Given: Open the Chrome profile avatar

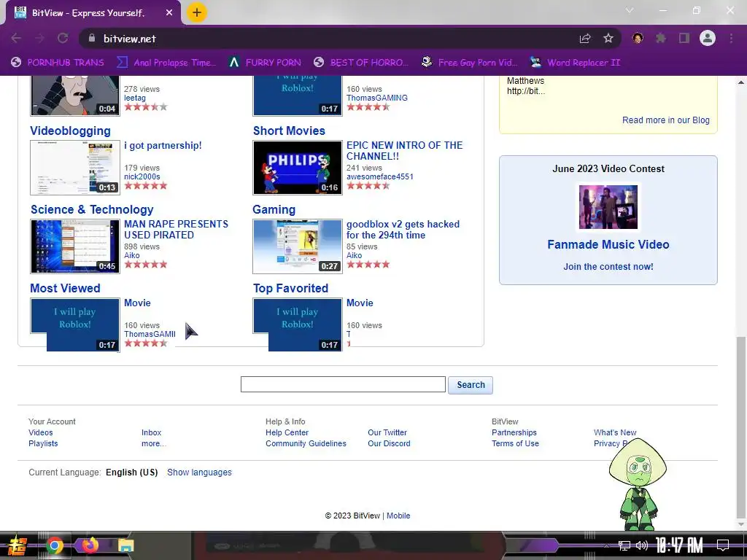Looking at the screenshot, I should (708, 38).
